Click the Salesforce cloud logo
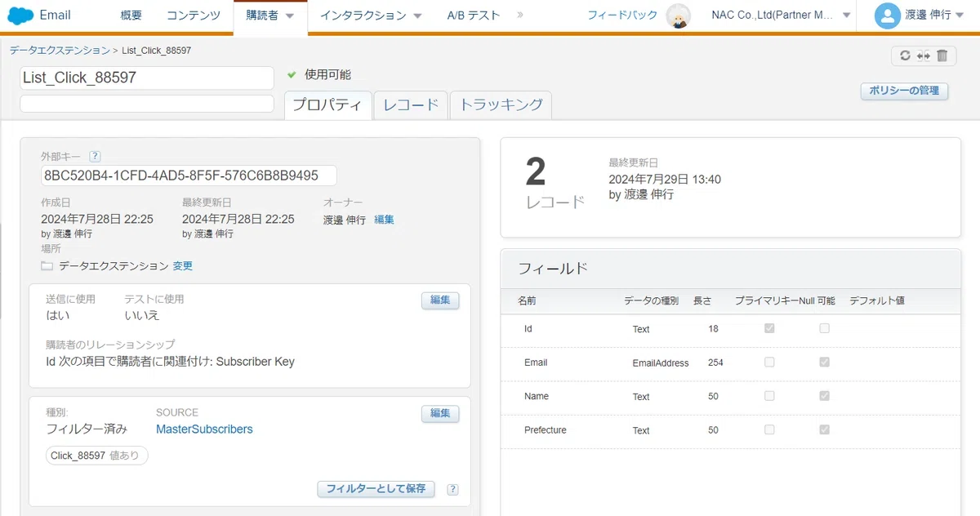This screenshot has height=516, width=980. 20,16
